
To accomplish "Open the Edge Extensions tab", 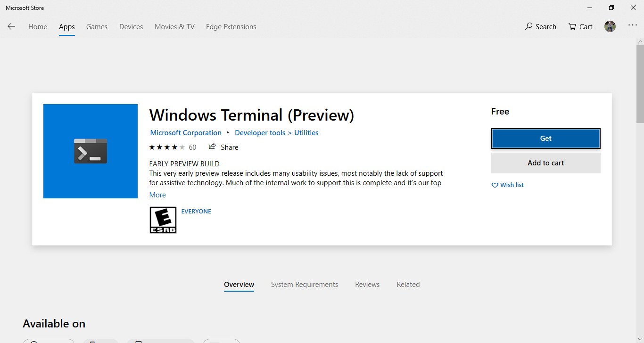I will (231, 27).
